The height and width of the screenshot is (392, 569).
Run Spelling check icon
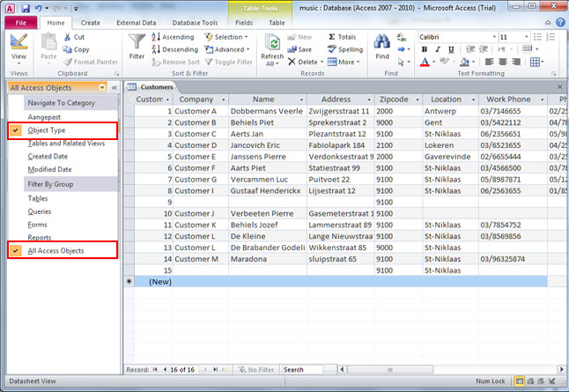(x=332, y=49)
